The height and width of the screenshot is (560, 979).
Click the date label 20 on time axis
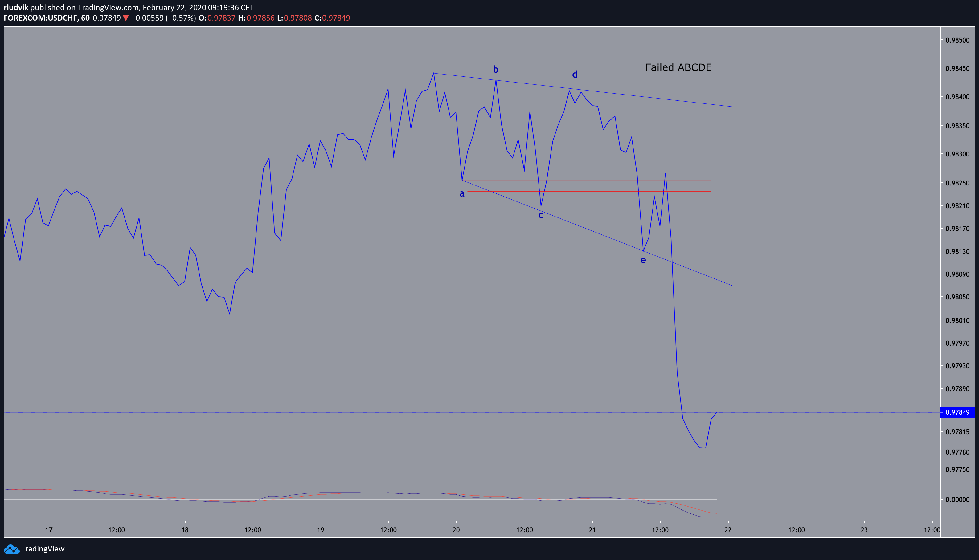(x=456, y=530)
